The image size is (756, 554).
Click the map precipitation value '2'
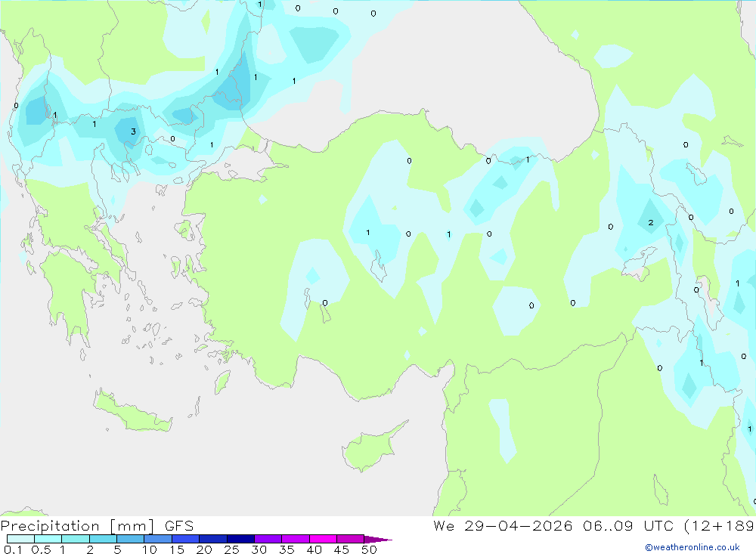coord(651,222)
